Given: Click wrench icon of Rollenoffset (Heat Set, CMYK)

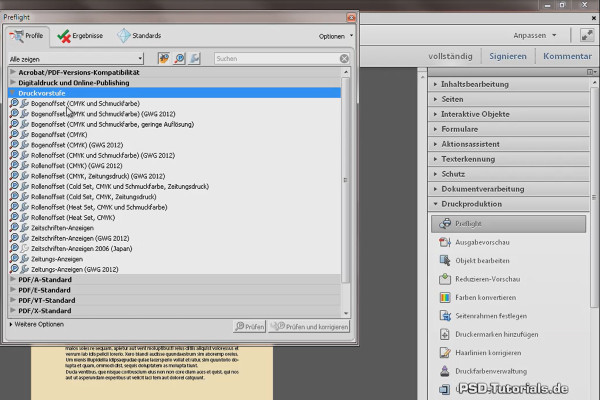Looking at the screenshot, I should tap(24, 217).
